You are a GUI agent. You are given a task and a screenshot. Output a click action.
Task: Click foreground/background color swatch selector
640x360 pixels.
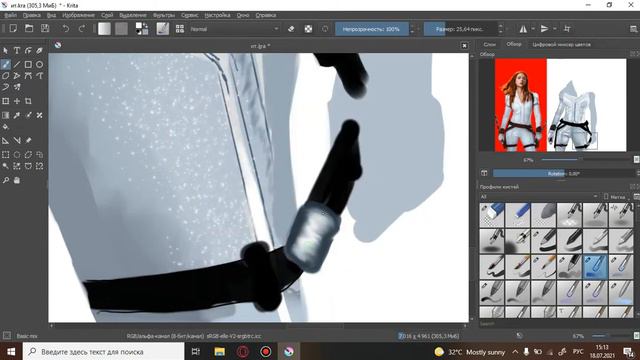(x=142, y=29)
